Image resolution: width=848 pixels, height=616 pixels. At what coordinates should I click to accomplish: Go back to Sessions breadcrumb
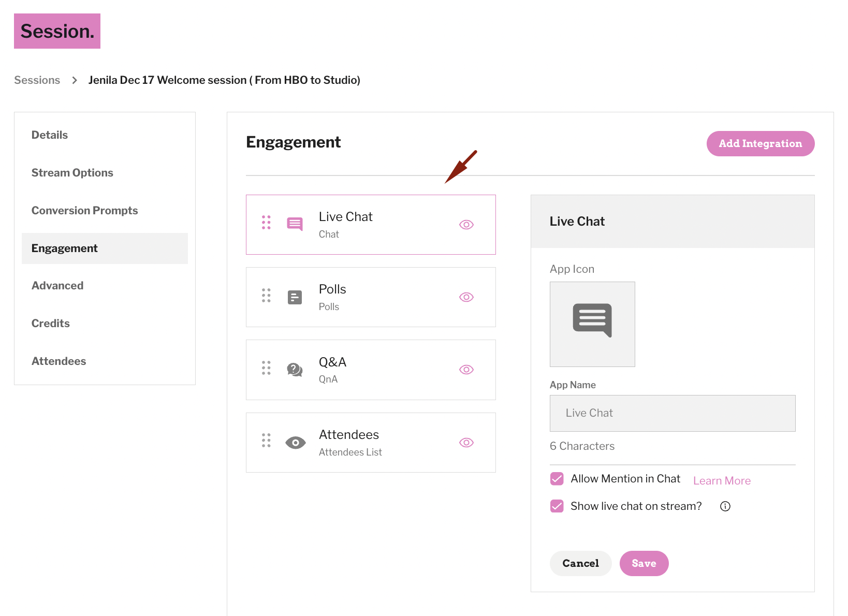37,80
